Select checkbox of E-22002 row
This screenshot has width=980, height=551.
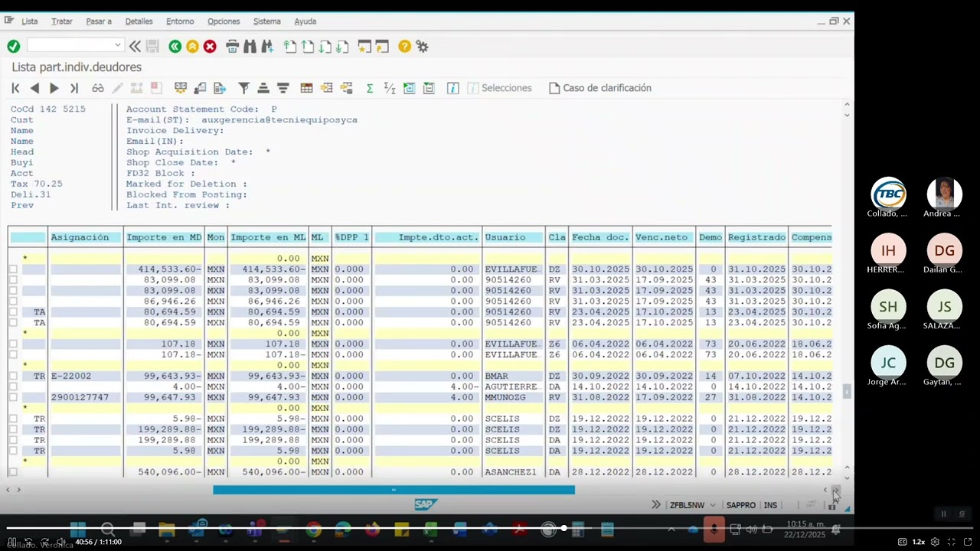pyautogui.click(x=13, y=377)
